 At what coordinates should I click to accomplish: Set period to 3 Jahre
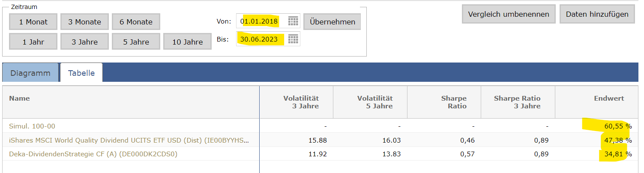pos(84,42)
